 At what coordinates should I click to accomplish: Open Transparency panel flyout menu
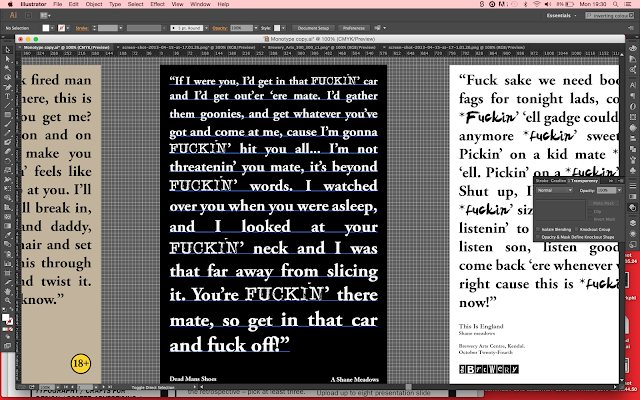620,180
